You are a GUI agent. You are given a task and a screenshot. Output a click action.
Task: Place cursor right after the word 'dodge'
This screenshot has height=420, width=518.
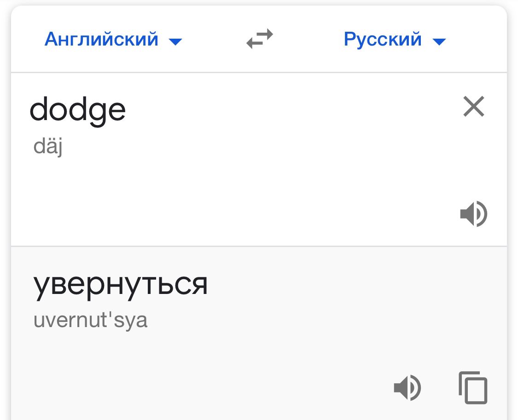pyautogui.click(x=127, y=109)
